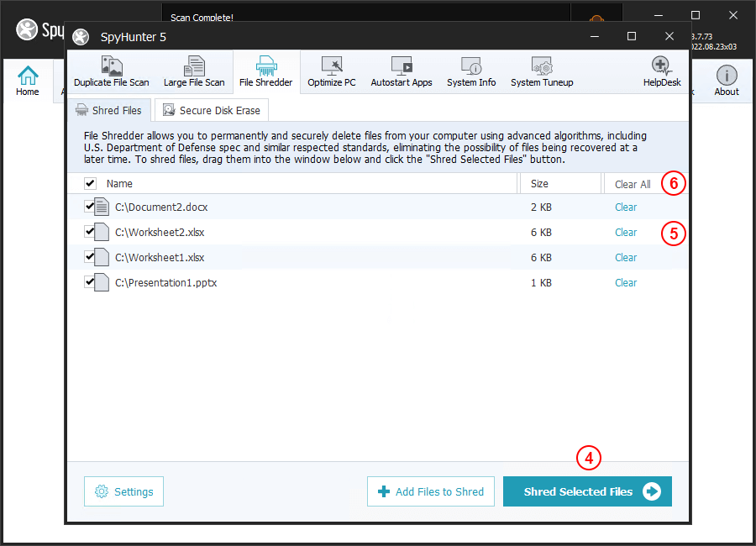Select the Shred Files tab
756x546 pixels.
(109, 110)
